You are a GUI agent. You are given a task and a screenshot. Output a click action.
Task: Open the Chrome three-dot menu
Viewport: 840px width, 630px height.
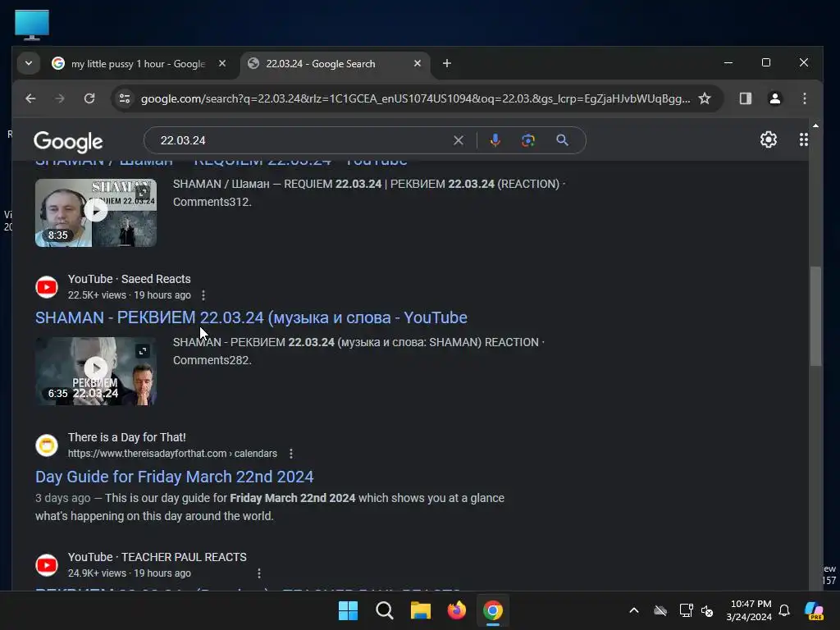pos(804,98)
